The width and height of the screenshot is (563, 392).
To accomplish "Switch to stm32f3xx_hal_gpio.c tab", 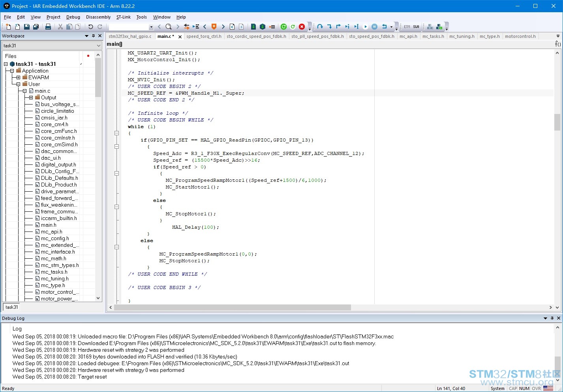I will 130,36.
